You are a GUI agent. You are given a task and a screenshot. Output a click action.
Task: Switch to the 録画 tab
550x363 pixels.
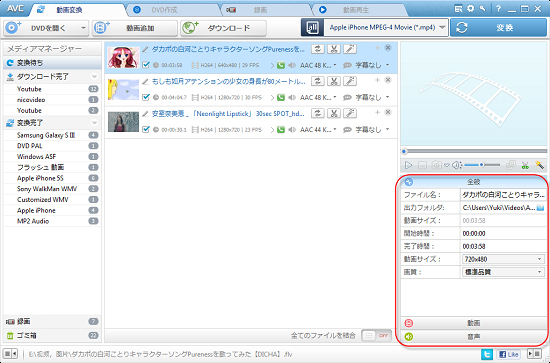pos(260,10)
